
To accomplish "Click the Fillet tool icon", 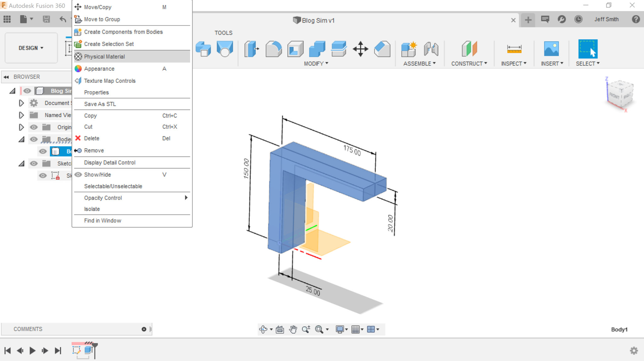I will (x=273, y=49).
